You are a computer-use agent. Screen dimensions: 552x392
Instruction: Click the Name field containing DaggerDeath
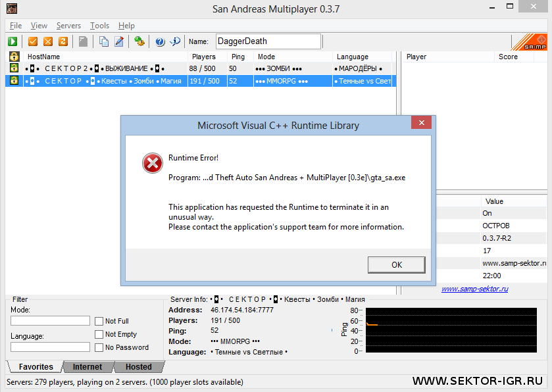[268, 41]
